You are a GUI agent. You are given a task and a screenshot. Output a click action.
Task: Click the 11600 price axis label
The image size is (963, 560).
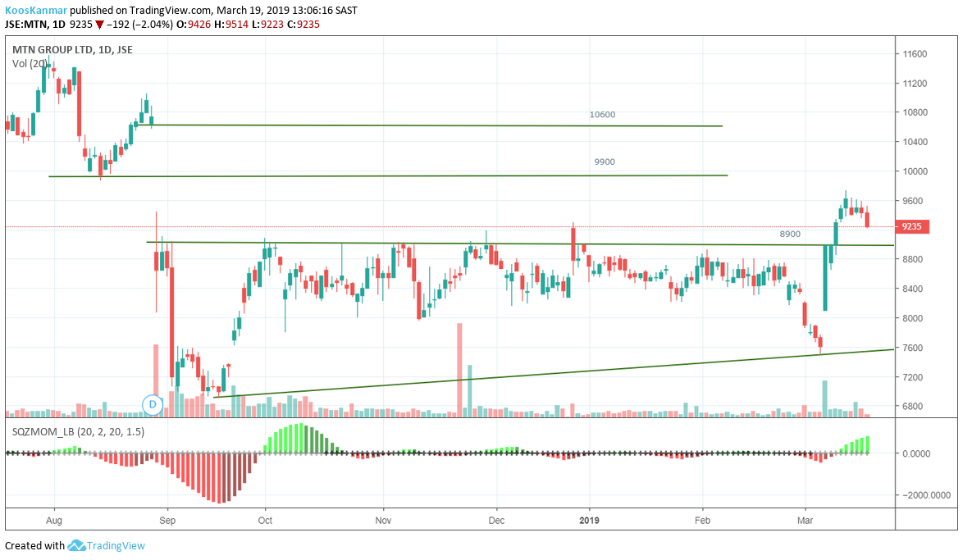coord(915,54)
